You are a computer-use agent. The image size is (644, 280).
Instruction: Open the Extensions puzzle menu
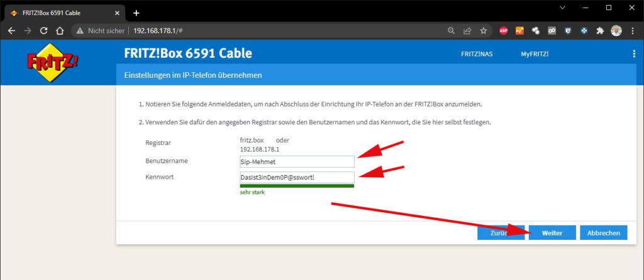pyautogui.click(x=600, y=31)
